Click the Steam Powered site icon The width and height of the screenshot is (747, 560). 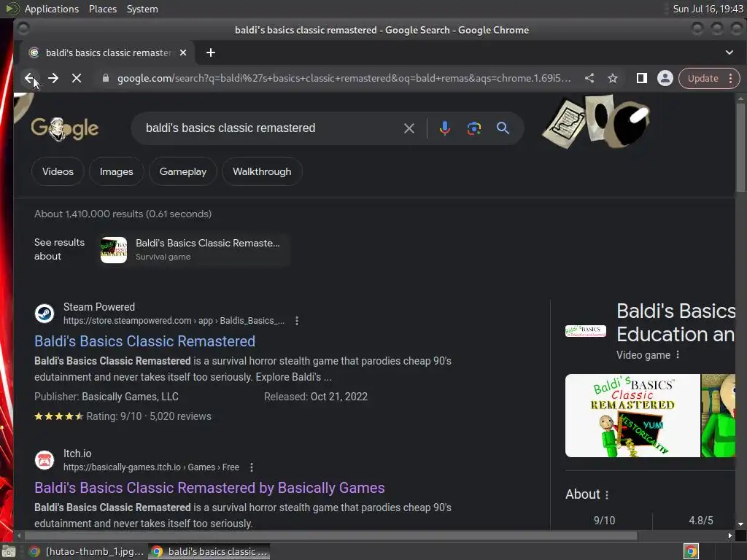pyautogui.click(x=44, y=314)
